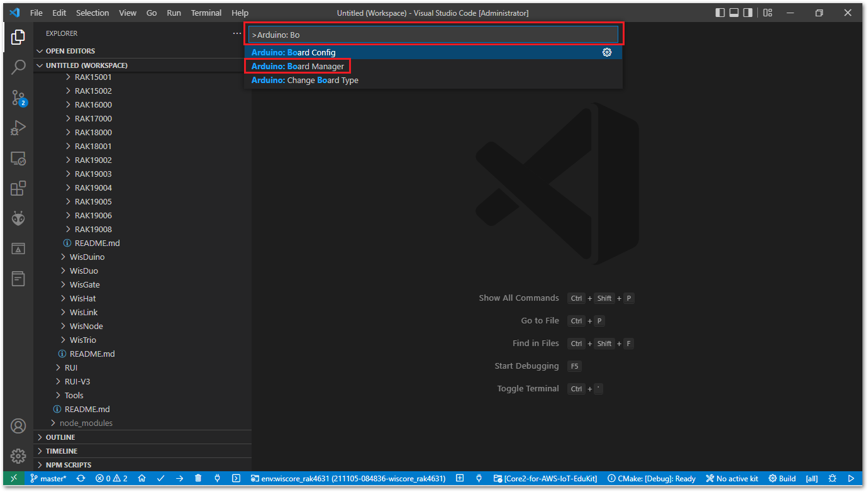This screenshot has width=868, height=492.
Task: Open the Selection menu
Action: 92,13
